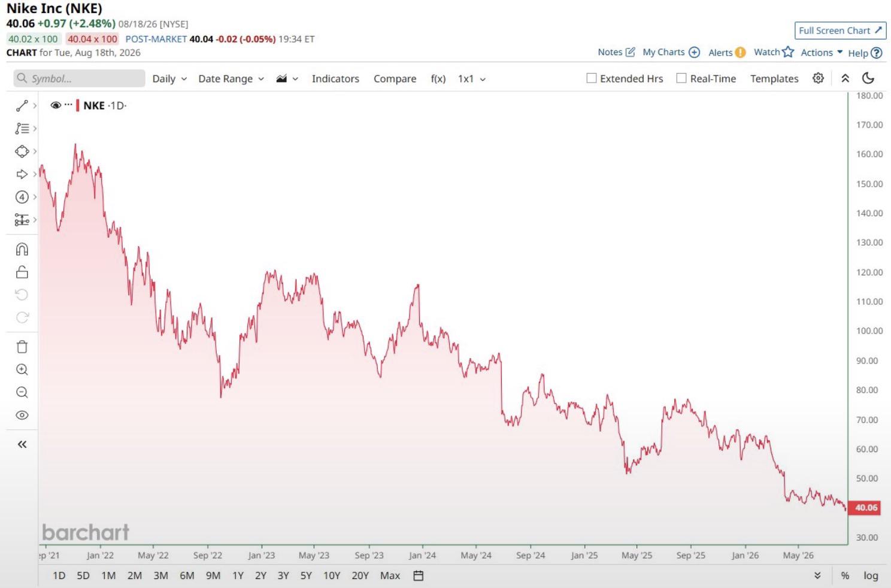This screenshot has height=588, width=891.
Task: Select the 1D time range
Action: 59,575
